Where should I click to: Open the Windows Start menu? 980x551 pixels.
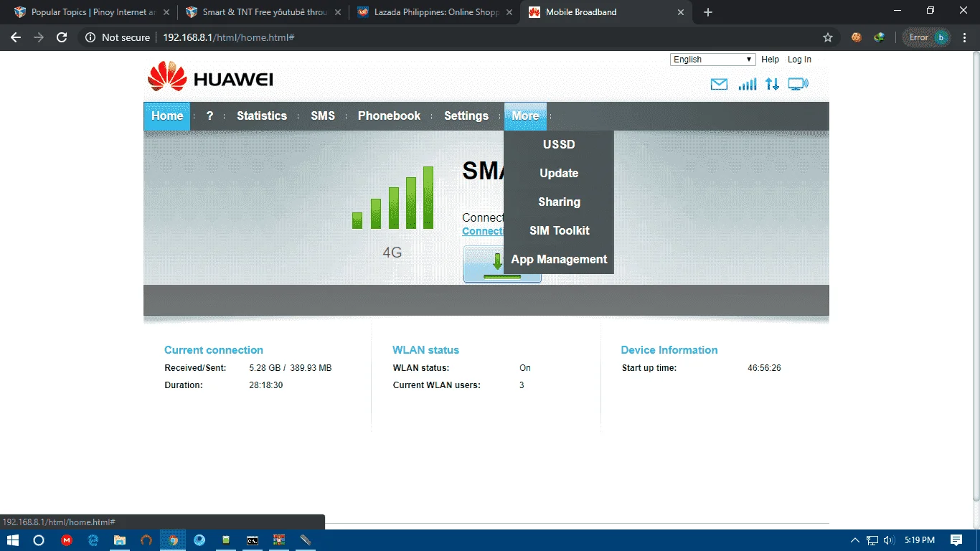coord(12,540)
